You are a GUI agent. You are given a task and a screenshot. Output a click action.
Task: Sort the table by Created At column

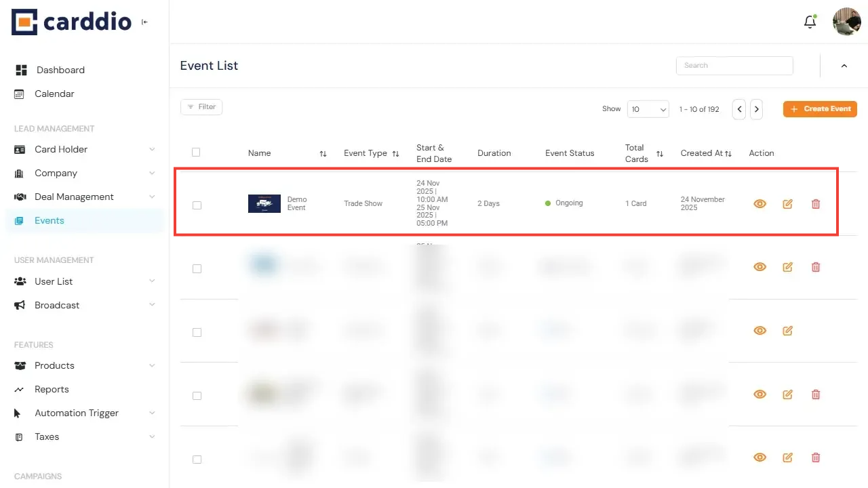pos(728,154)
